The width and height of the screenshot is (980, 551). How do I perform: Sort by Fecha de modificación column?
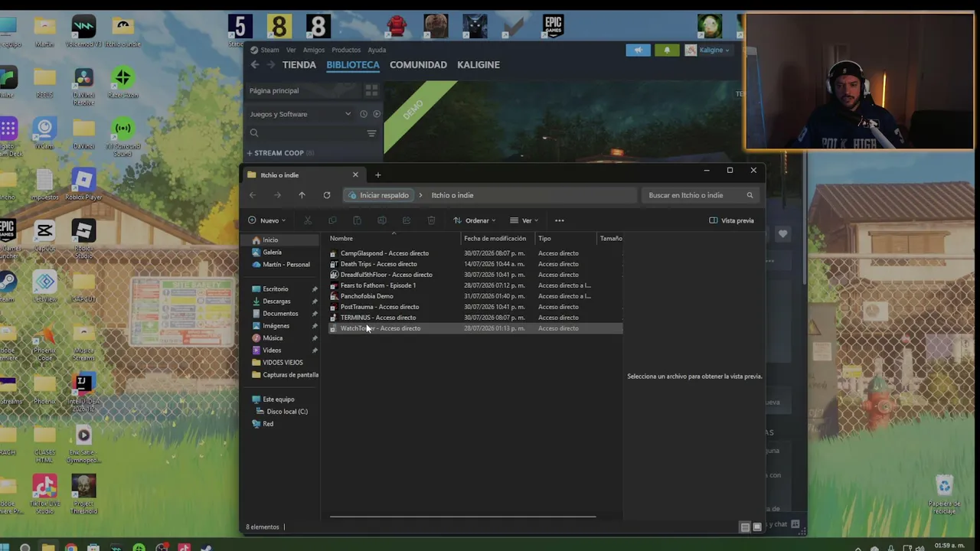click(x=495, y=239)
